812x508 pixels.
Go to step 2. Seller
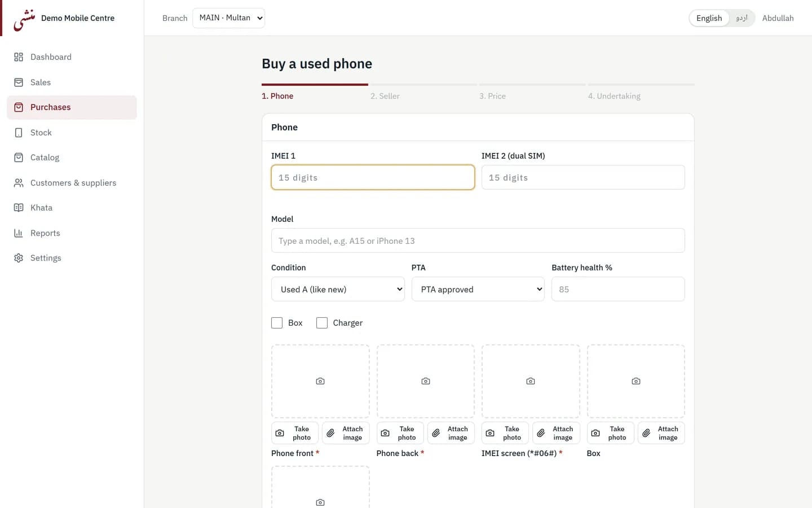385,96
